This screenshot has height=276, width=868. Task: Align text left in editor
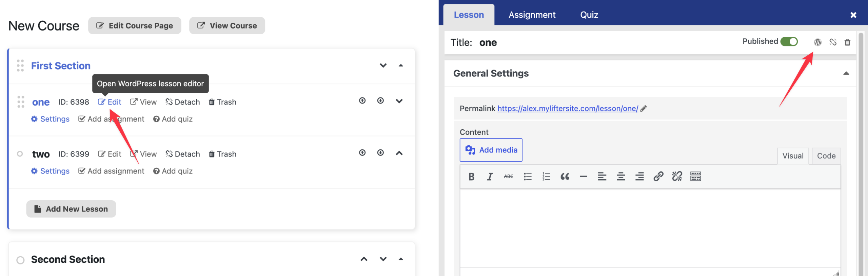[x=602, y=177]
